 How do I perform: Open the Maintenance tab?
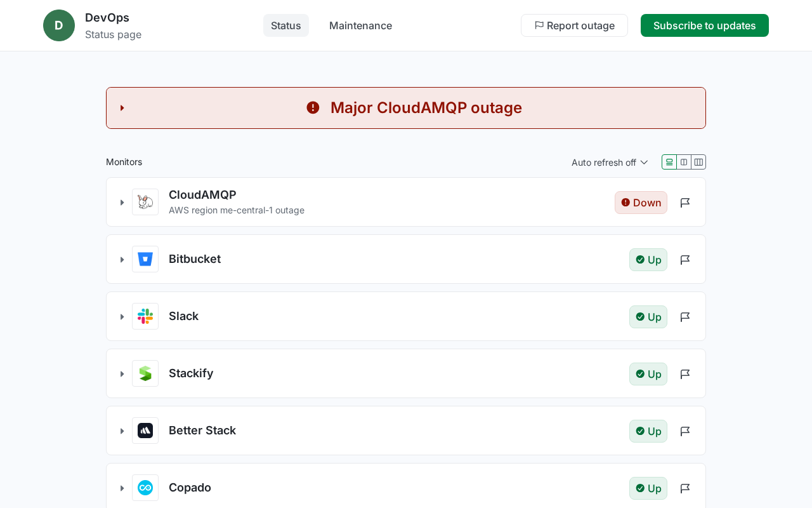(360, 25)
